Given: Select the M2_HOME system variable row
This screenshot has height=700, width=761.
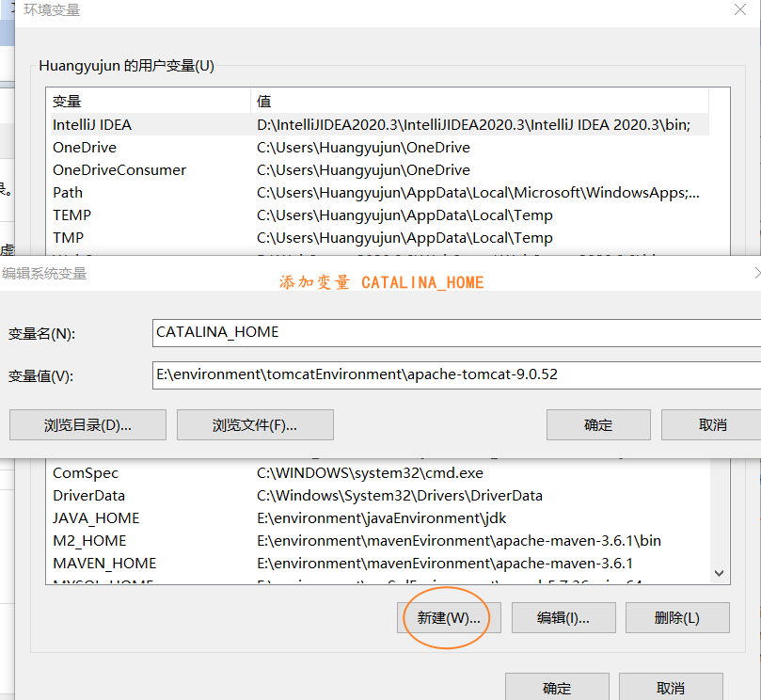Looking at the screenshot, I should click(x=379, y=541).
